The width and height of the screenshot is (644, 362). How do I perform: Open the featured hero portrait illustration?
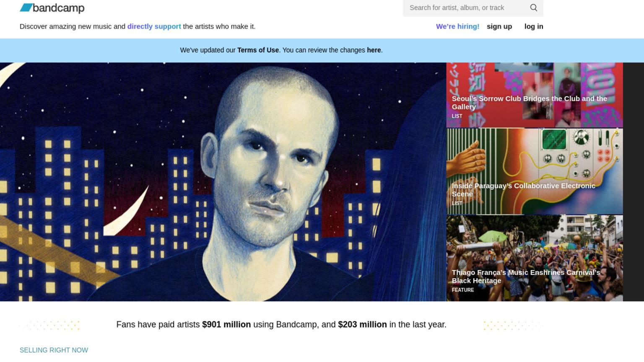(x=223, y=182)
